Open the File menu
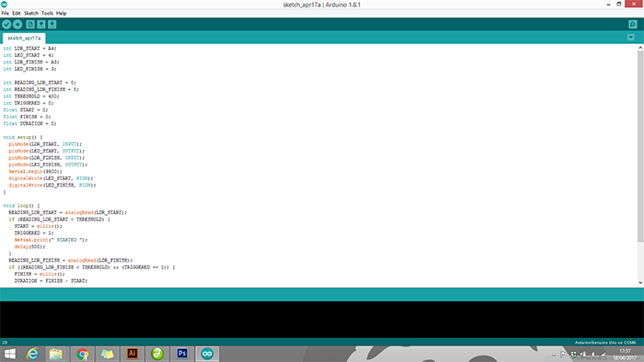This screenshot has height=362, width=644. click(5, 13)
